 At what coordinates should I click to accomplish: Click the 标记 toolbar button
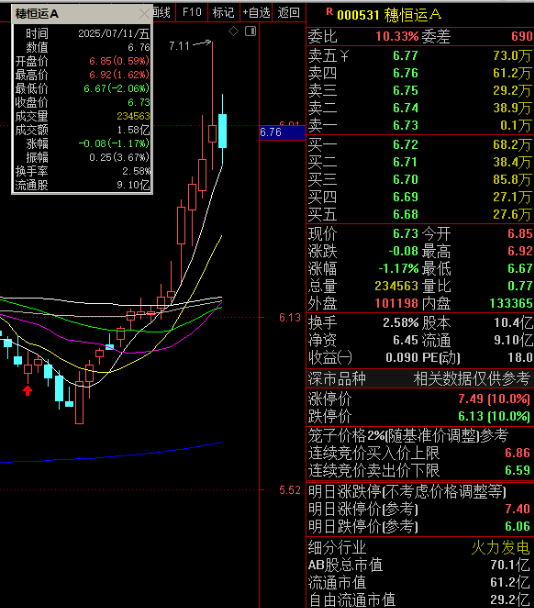pyautogui.click(x=224, y=12)
